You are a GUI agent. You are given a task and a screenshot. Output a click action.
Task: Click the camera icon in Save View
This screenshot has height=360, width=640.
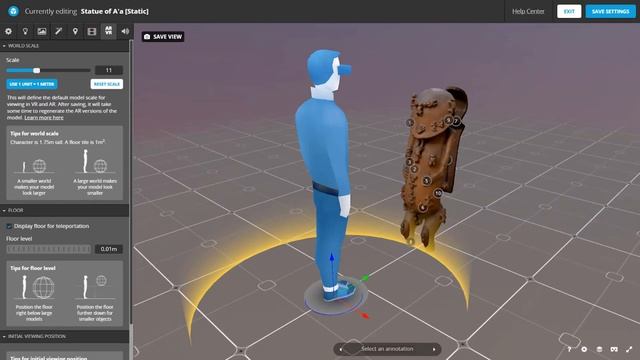(x=147, y=37)
